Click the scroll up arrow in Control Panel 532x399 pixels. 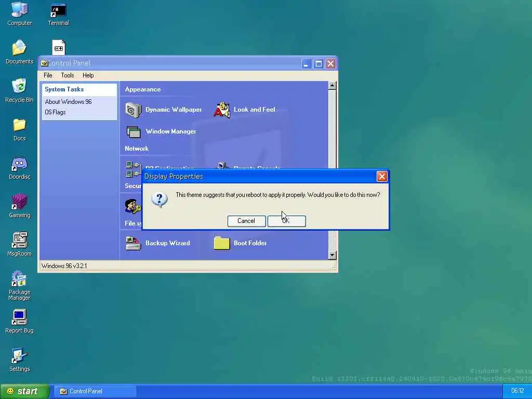click(x=332, y=86)
